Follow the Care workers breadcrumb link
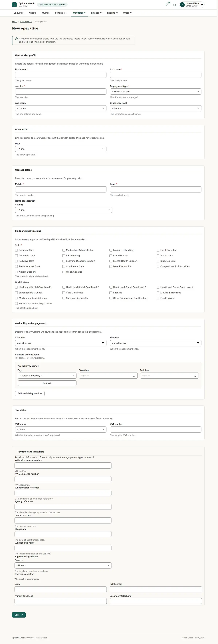The image size is (218, 644). tap(26, 22)
